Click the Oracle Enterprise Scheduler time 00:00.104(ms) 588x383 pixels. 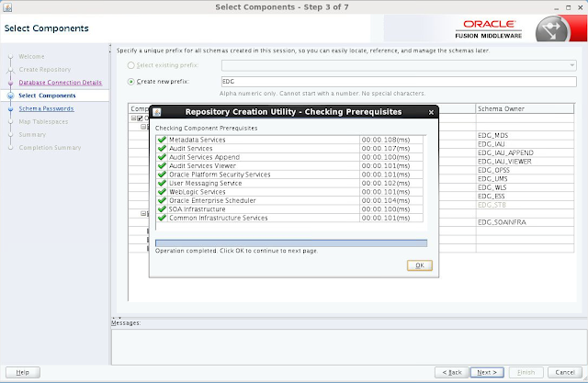click(386, 200)
